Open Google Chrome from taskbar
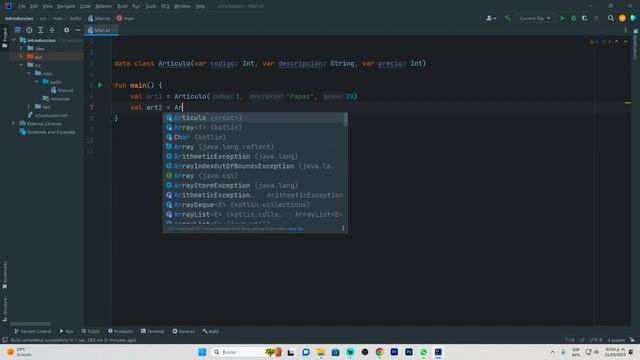Viewport: 640px width, 360px height. pos(380,352)
